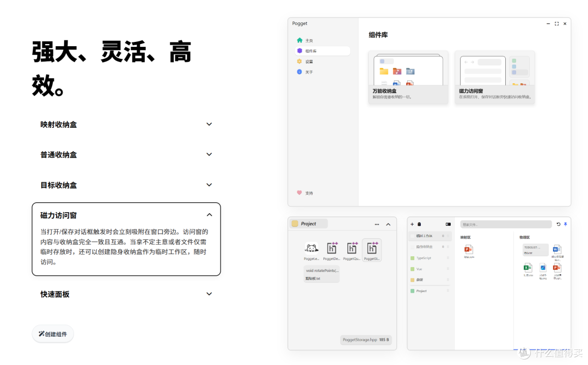The height and width of the screenshot is (365, 588).
Task: Select the PoggetDe... header file
Action: [x=332, y=251]
